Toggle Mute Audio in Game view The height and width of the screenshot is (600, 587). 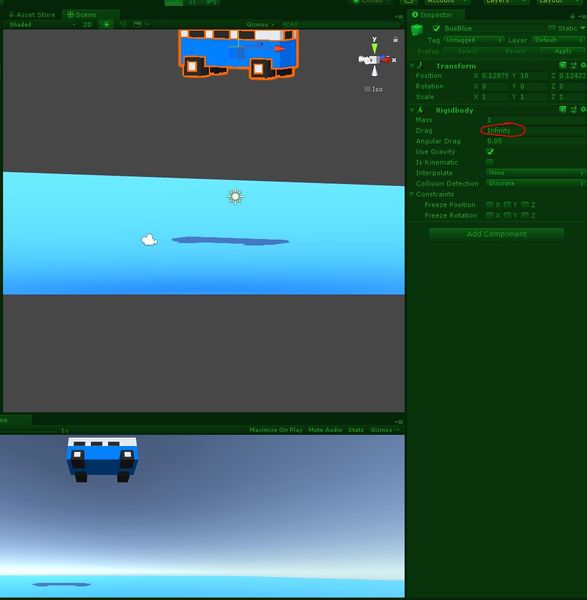(325, 430)
